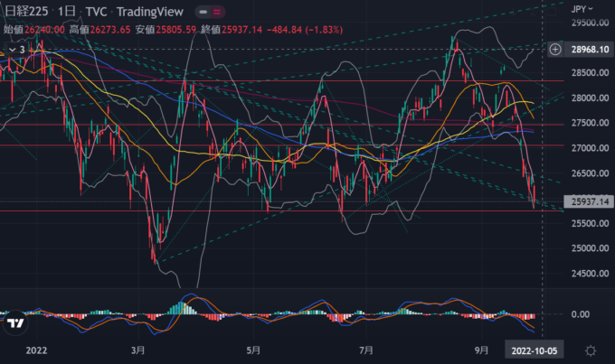Click the MACD 0.00 scale label
The width and height of the screenshot is (615, 364).
pyautogui.click(x=579, y=314)
